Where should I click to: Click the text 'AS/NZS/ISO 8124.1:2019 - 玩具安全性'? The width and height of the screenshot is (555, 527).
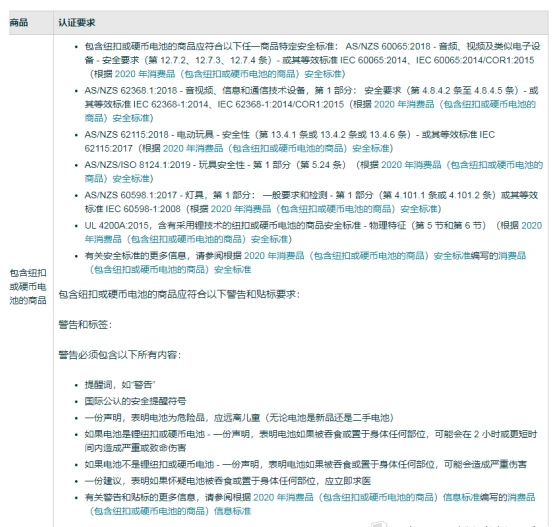pos(165,165)
